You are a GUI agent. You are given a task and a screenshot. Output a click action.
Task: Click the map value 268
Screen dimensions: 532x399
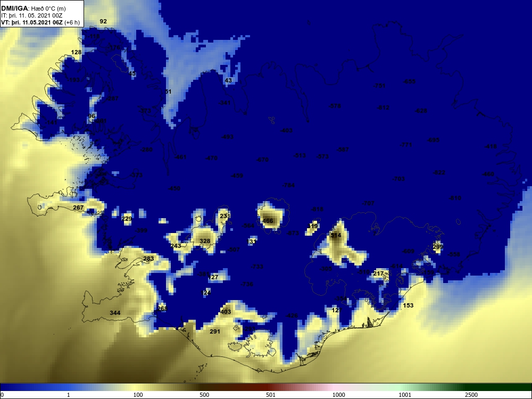pyautogui.click(x=162, y=309)
